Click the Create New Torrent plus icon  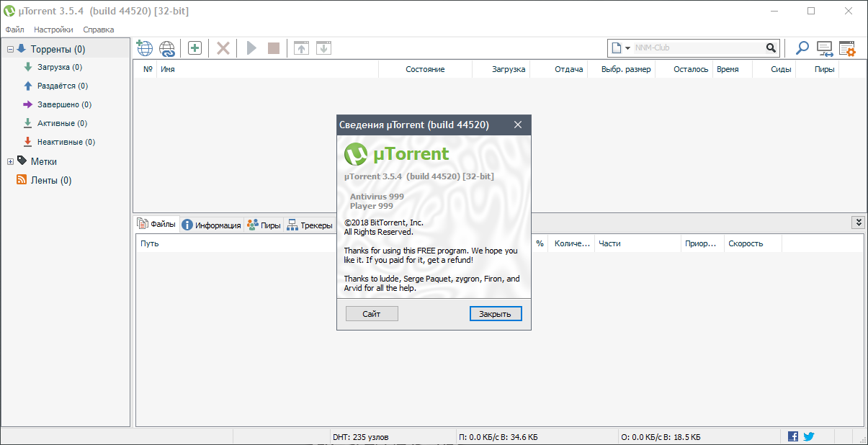tap(194, 48)
